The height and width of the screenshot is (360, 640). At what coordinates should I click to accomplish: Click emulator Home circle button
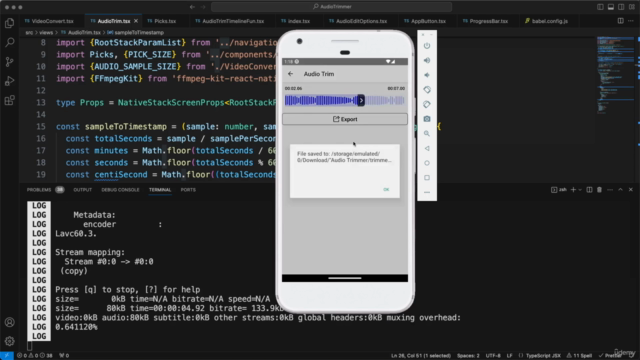click(427, 163)
